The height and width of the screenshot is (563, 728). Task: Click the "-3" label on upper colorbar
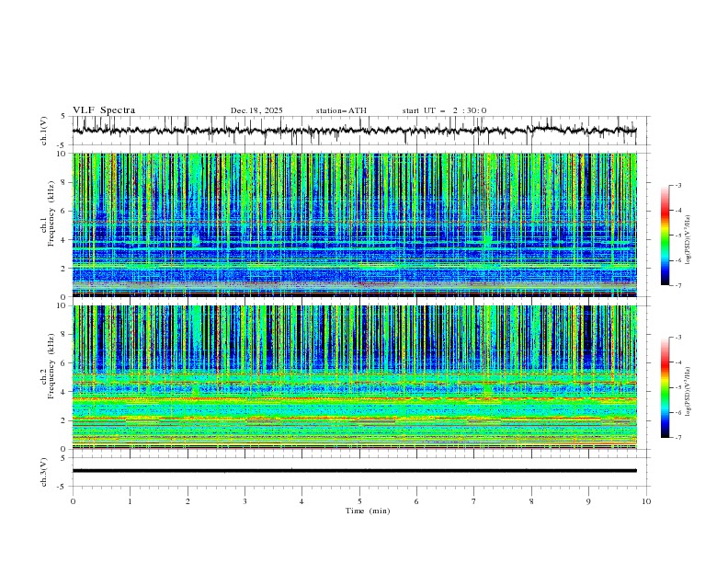click(x=677, y=185)
